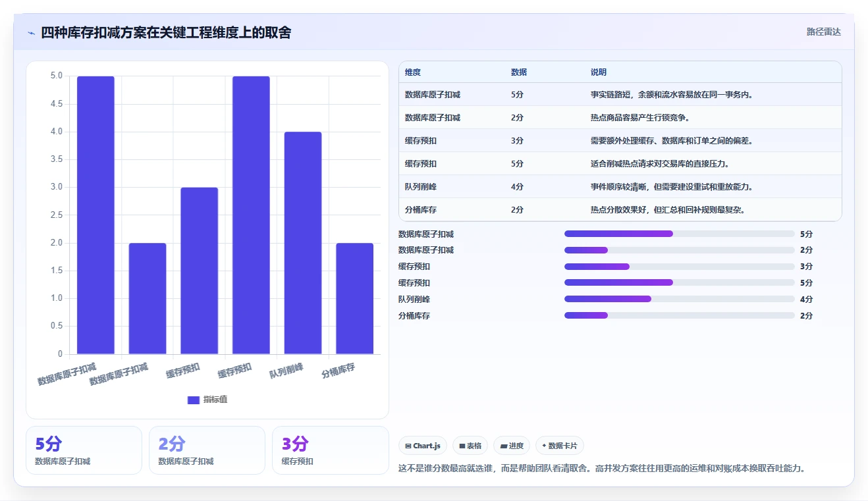Click the 缓存预扣 progress bar at 5分
868x501 pixels.
point(680,282)
